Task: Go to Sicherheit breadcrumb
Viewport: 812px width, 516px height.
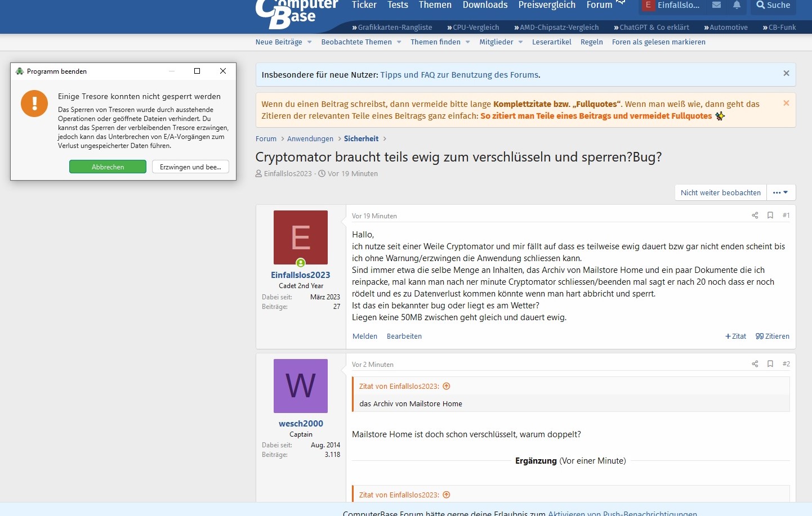Action: click(361, 139)
